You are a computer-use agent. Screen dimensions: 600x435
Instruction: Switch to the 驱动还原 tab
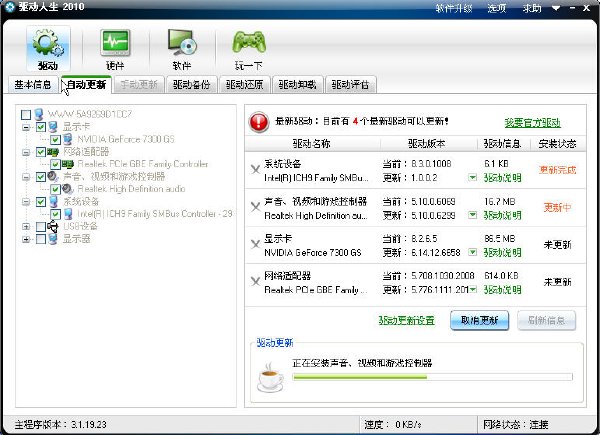[x=245, y=85]
